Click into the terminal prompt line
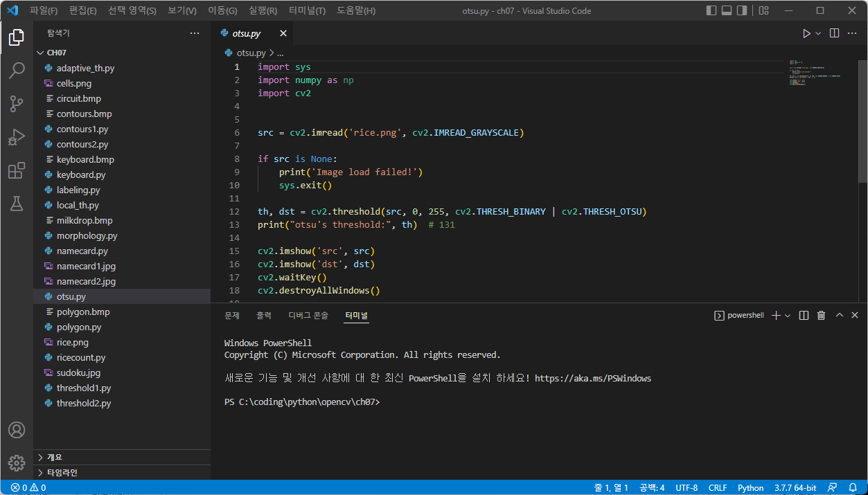The width and height of the screenshot is (868, 495). pyautogui.click(x=302, y=402)
